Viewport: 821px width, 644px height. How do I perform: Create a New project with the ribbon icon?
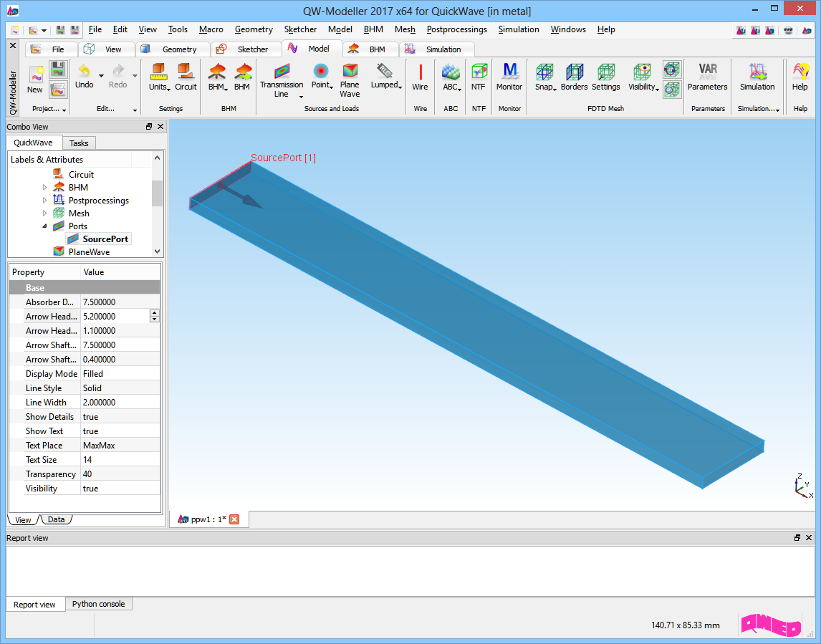pos(35,79)
